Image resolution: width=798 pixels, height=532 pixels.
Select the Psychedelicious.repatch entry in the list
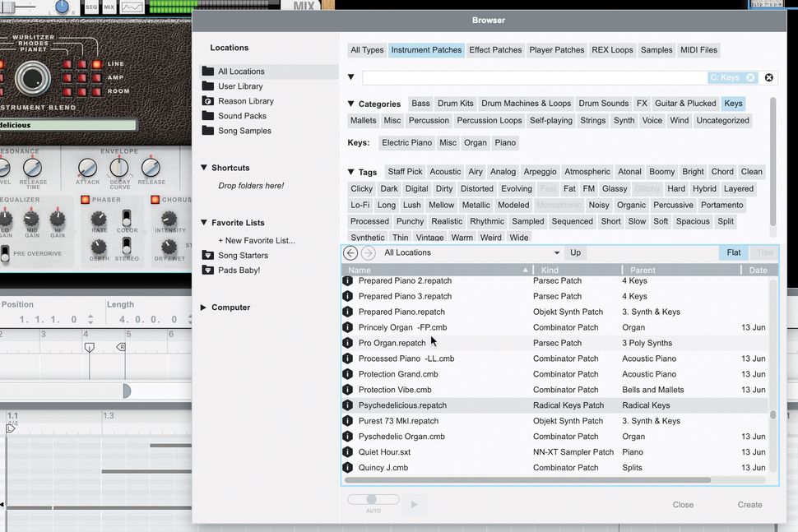403,405
